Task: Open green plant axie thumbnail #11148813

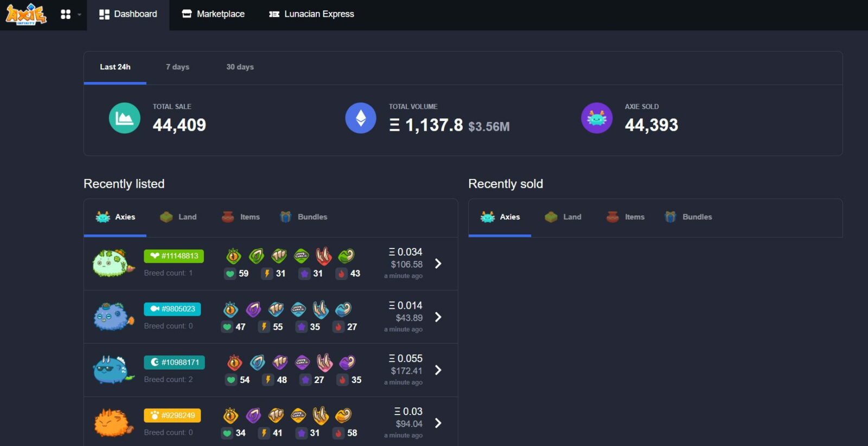Action: click(113, 264)
